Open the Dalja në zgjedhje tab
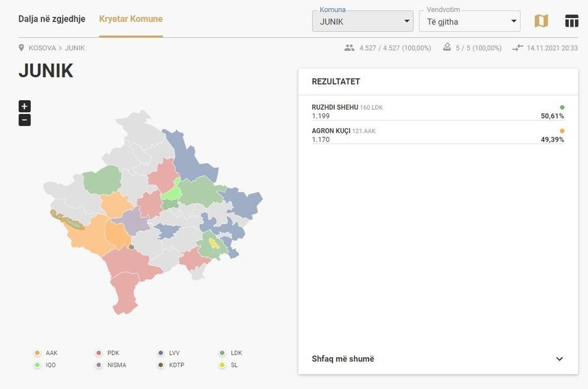 [x=52, y=19]
